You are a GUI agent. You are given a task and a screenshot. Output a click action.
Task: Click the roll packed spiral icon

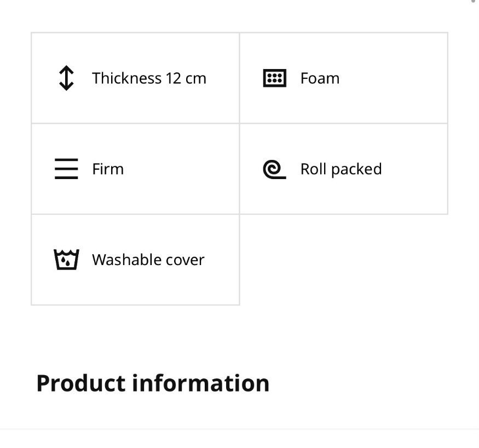click(x=275, y=169)
